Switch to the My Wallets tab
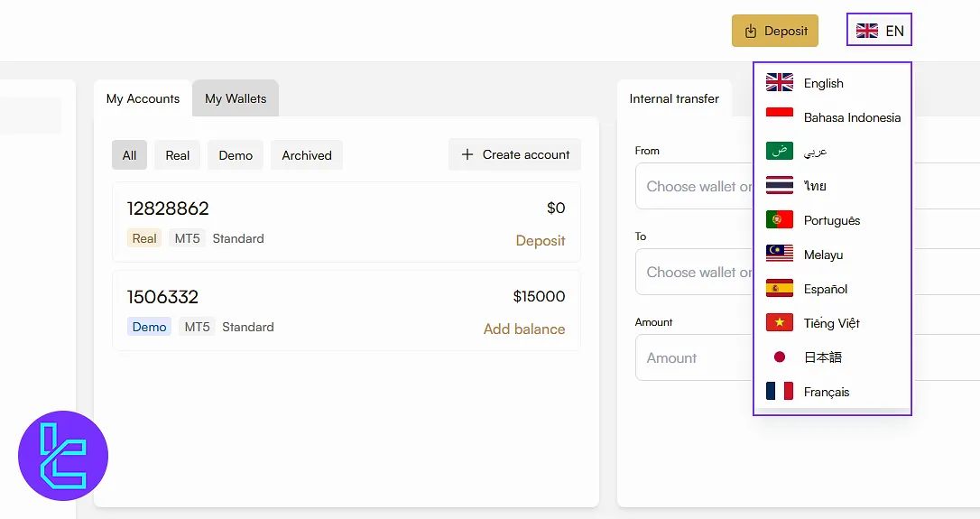 tap(236, 99)
